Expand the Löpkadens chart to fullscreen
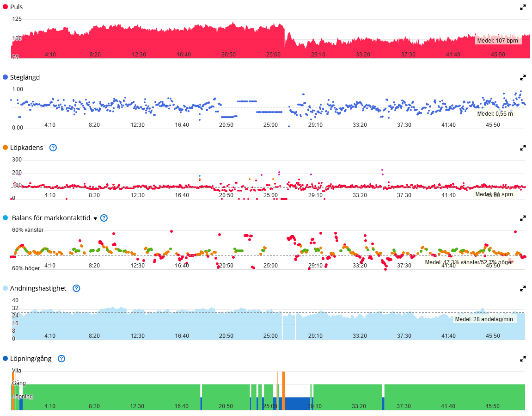Viewport: 532px width, 416px height. pos(523,148)
